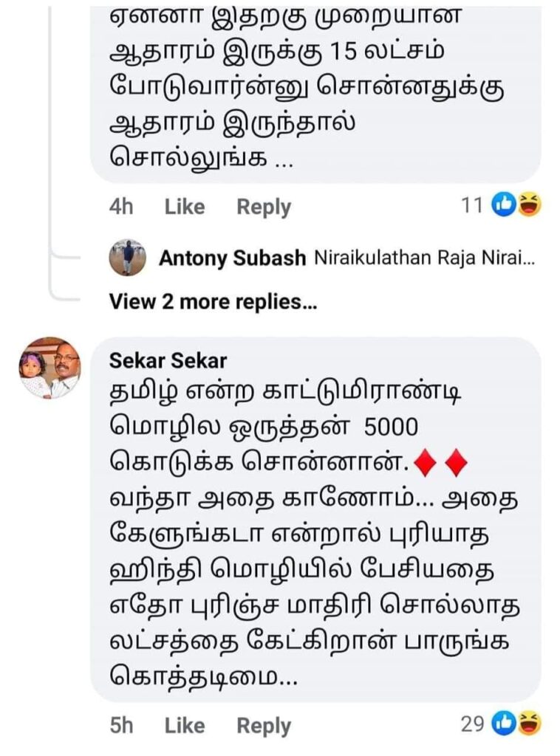Reply to the comment posted 4h ago
Screen dimensions: 560x756
coord(263,207)
